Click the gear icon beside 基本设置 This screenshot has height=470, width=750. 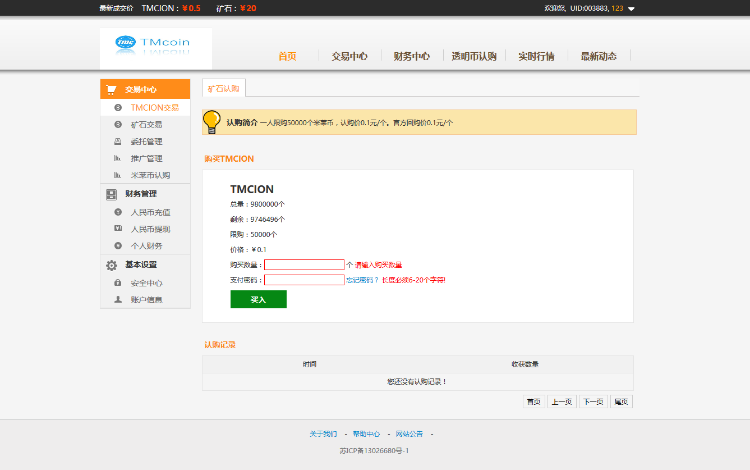[x=111, y=265]
